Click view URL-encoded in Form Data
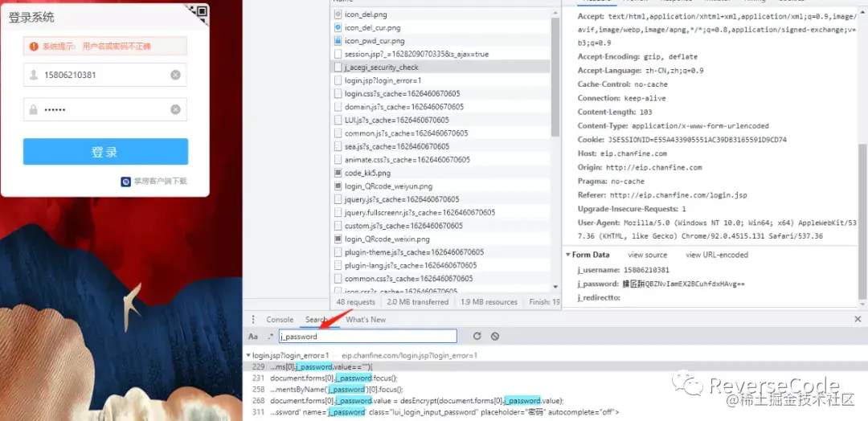868x421 pixels. 717,255
